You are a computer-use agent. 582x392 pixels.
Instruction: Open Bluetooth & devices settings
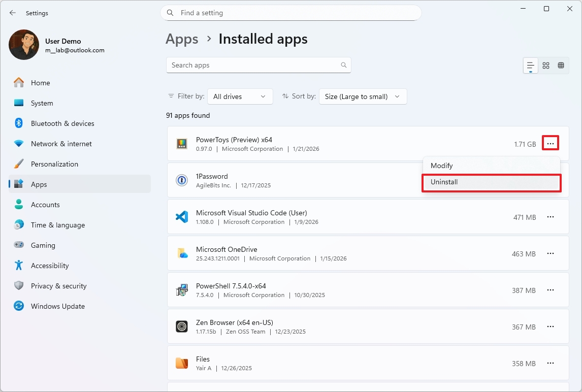62,123
